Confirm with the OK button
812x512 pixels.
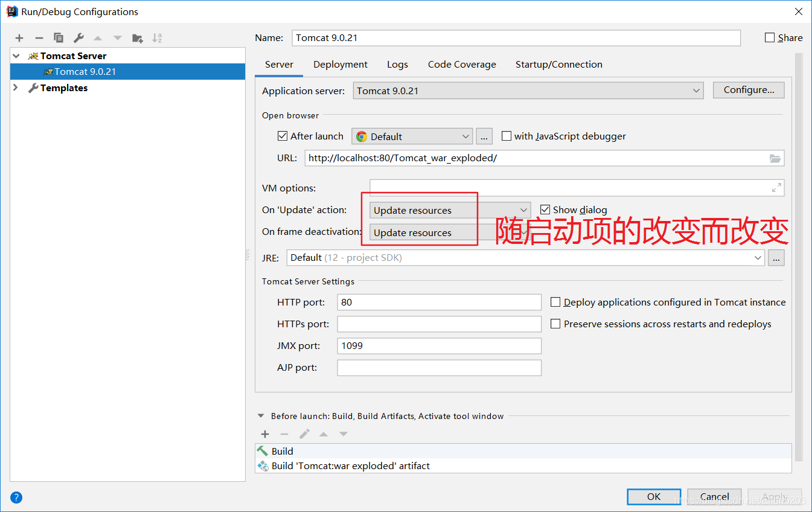coord(654,496)
